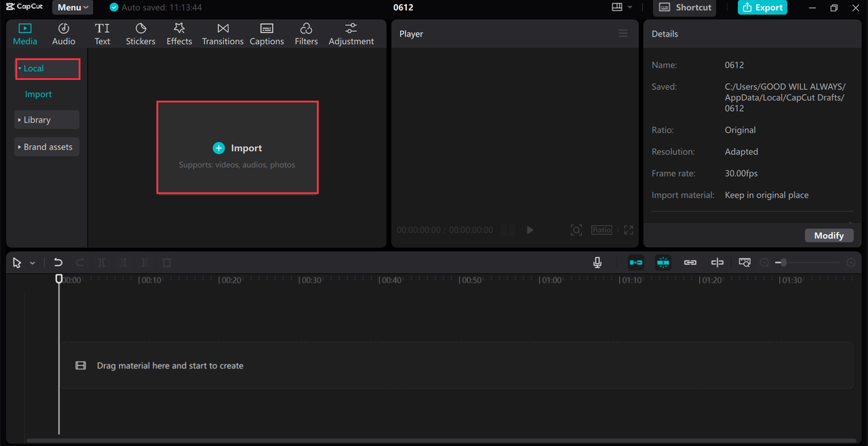
Task: Click the Player zoom-to-fit scan icon
Action: click(576, 230)
